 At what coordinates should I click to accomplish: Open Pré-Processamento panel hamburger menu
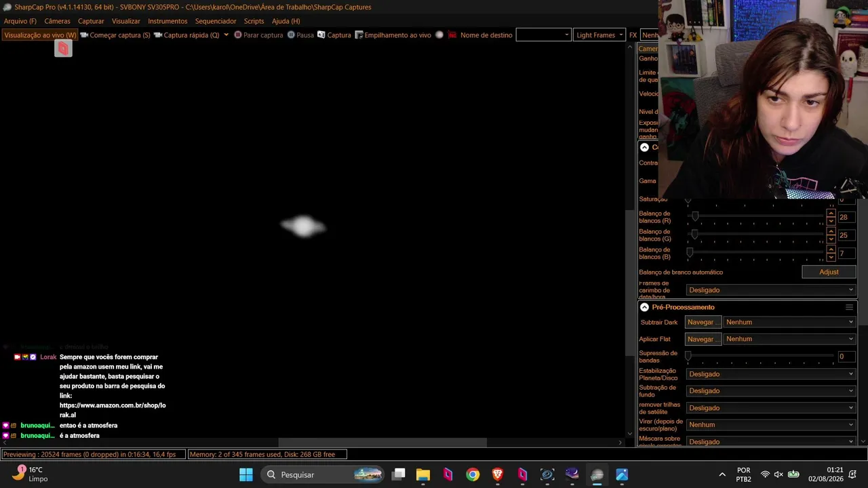[849, 307]
